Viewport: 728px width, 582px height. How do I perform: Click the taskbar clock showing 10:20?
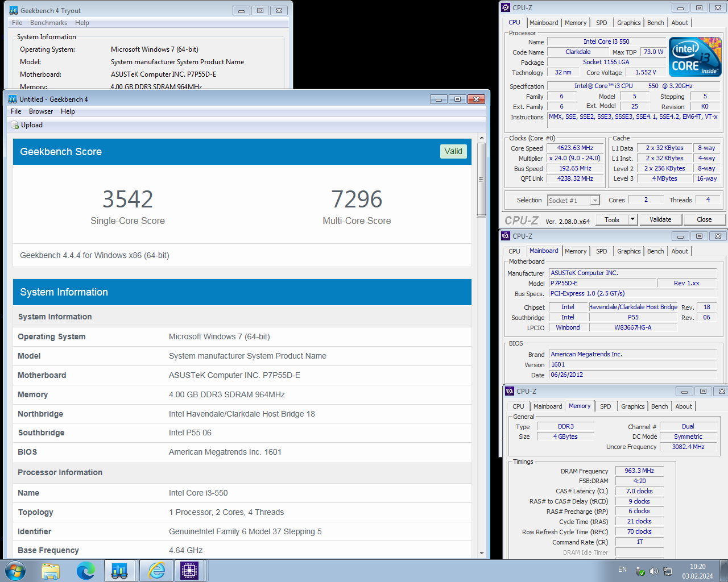(x=697, y=571)
